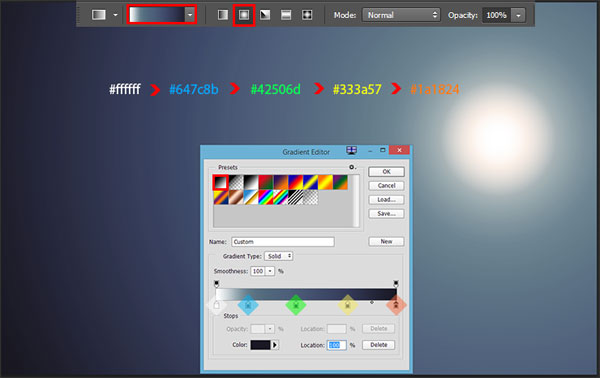Image resolution: width=600 pixels, height=378 pixels.
Task: Select the Foreground to Background preset
Action: [x=221, y=182]
